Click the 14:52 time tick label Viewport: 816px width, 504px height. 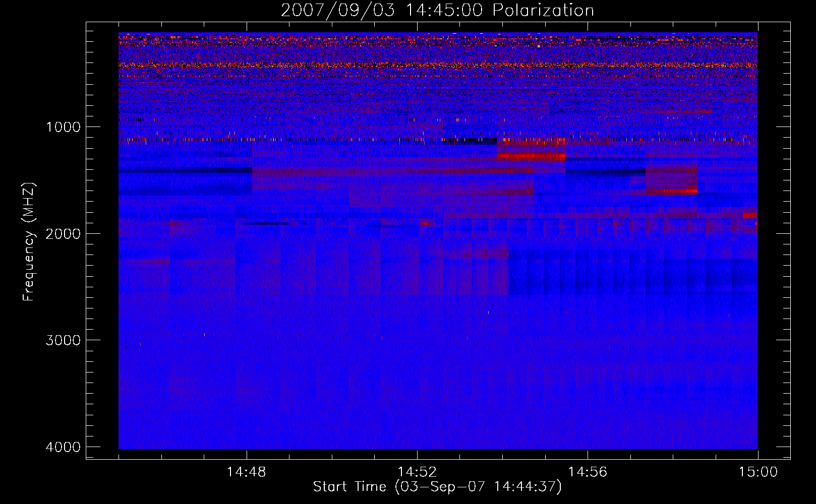417,472
